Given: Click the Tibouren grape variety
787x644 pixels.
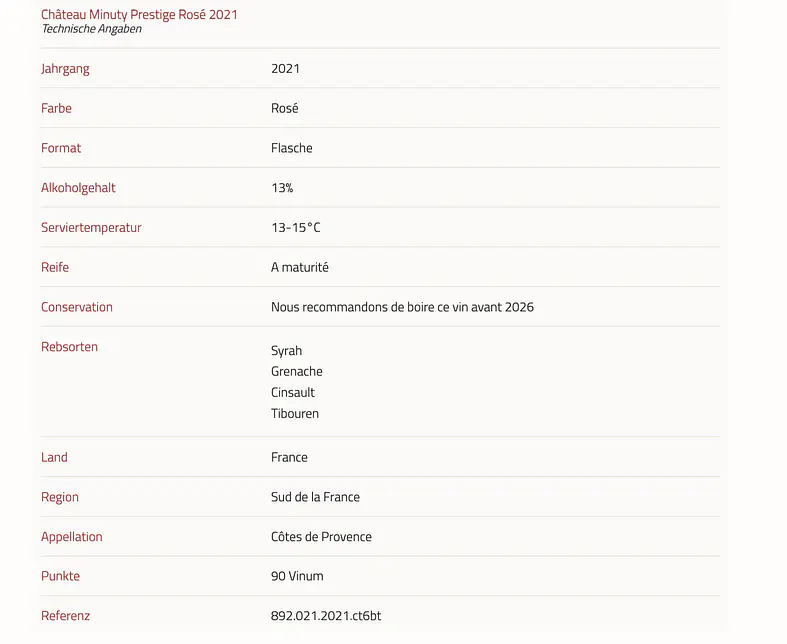Looking at the screenshot, I should (294, 413).
